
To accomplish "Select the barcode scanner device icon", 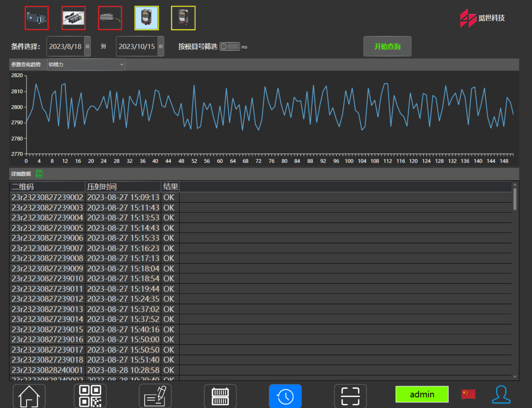I will pyautogui.click(x=110, y=18).
